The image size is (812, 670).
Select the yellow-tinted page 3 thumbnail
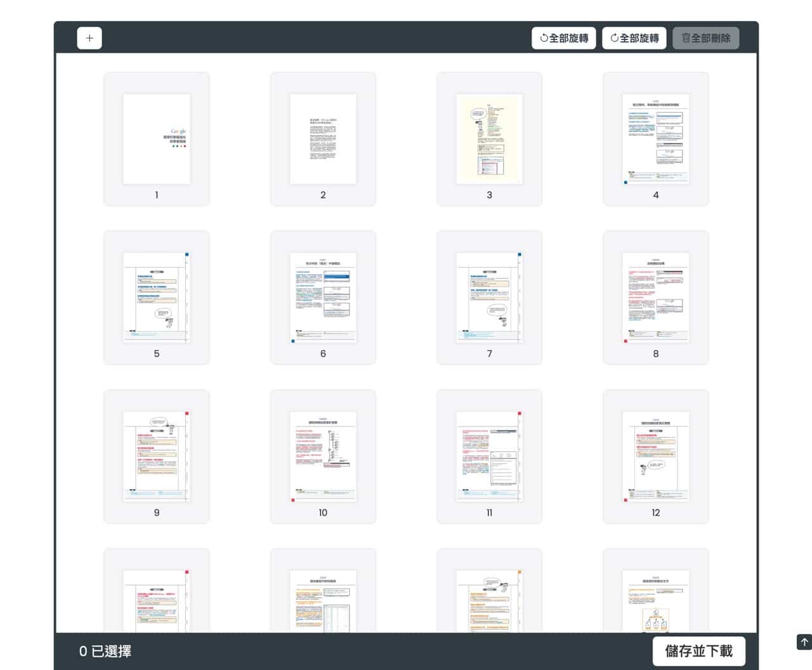(488, 138)
